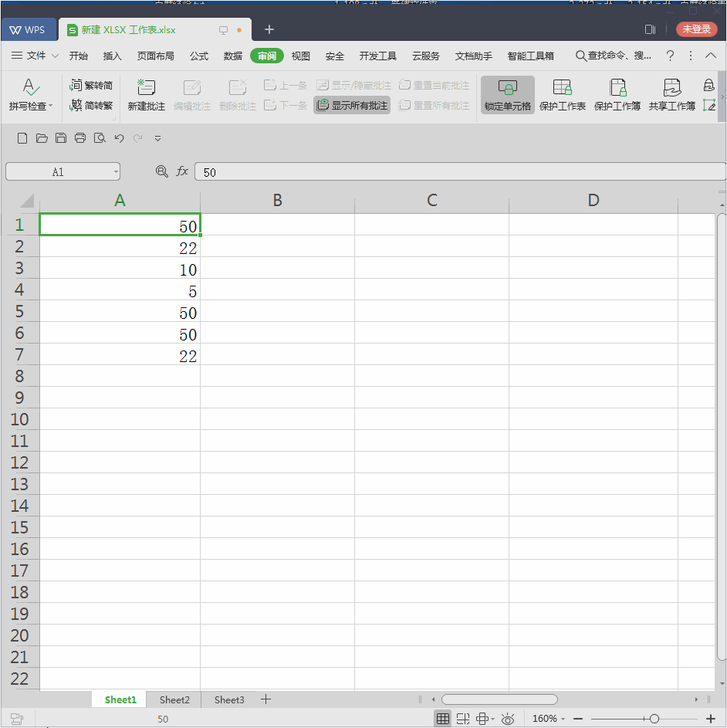
Task: Click the sidebar panel icon near login
Action: pyautogui.click(x=650, y=29)
